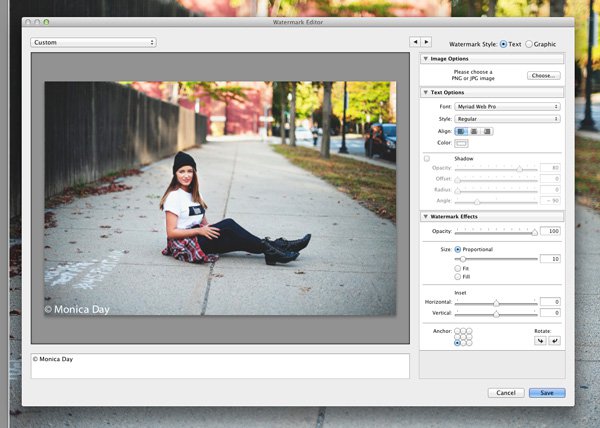Go to previous photo with left arrow
Screen dimensions: 600x428
(x=415, y=42)
